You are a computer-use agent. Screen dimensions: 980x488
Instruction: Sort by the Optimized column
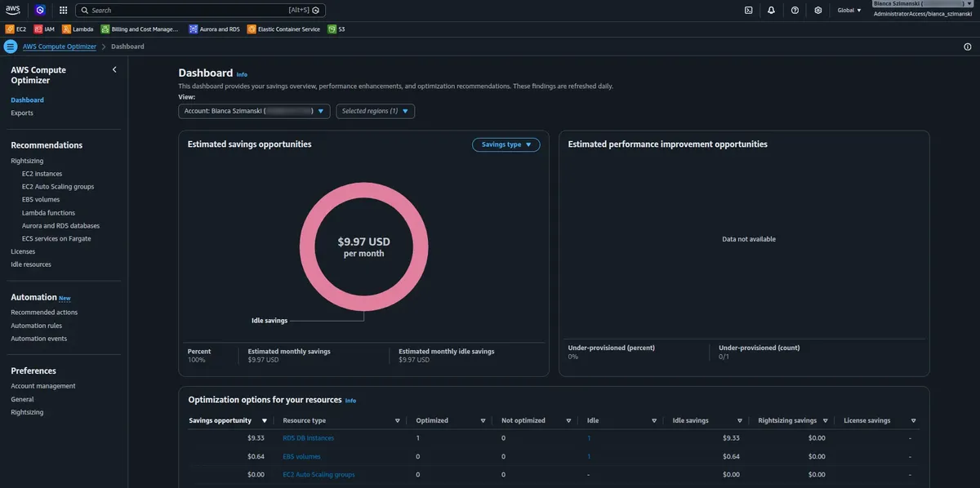pos(451,420)
